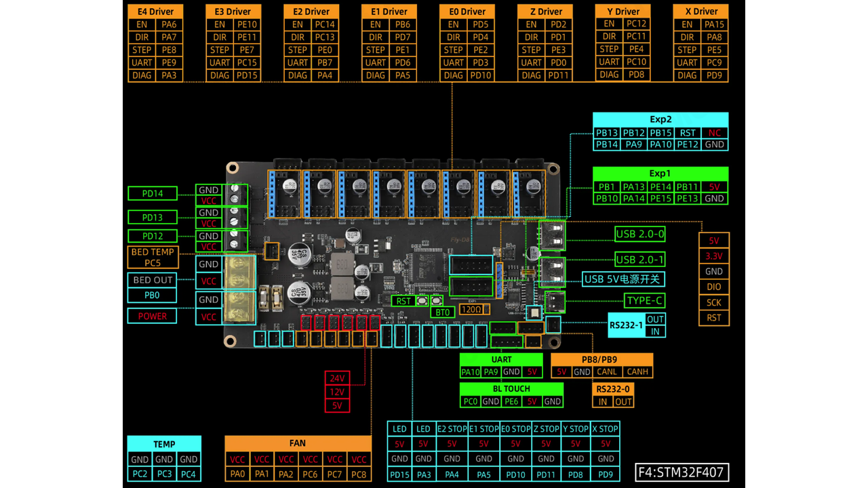This screenshot has width=868, height=488.
Task: Click the BT0 button label
Action: [x=443, y=312]
